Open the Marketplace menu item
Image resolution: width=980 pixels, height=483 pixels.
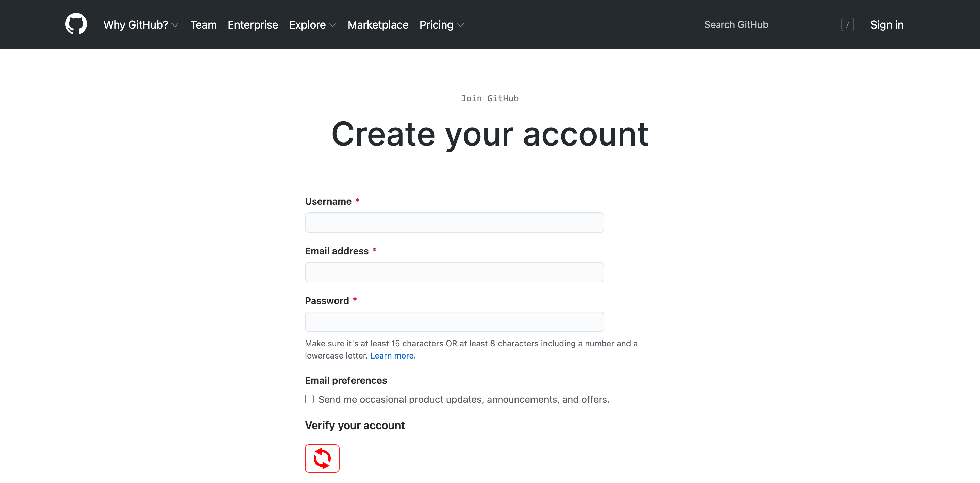click(x=378, y=24)
